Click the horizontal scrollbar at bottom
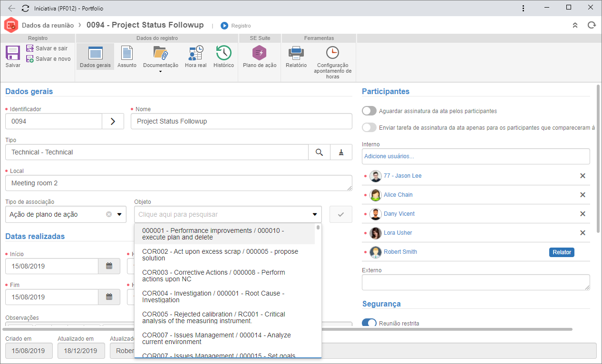The width and height of the screenshot is (602, 364). (288, 329)
